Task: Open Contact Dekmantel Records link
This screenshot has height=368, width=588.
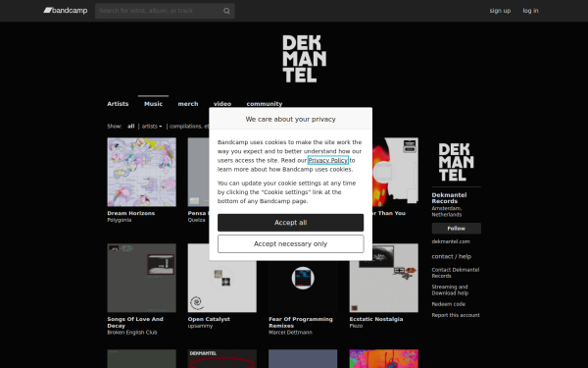Action: pyautogui.click(x=456, y=273)
